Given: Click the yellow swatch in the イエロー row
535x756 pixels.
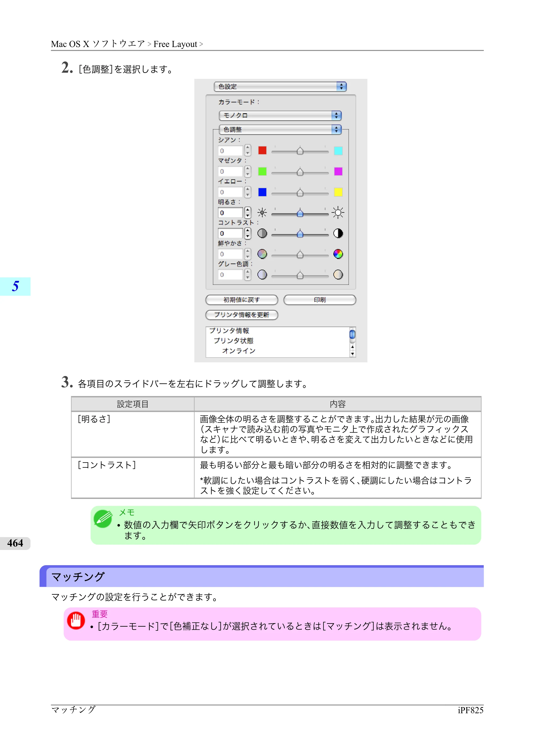Looking at the screenshot, I should [x=338, y=192].
